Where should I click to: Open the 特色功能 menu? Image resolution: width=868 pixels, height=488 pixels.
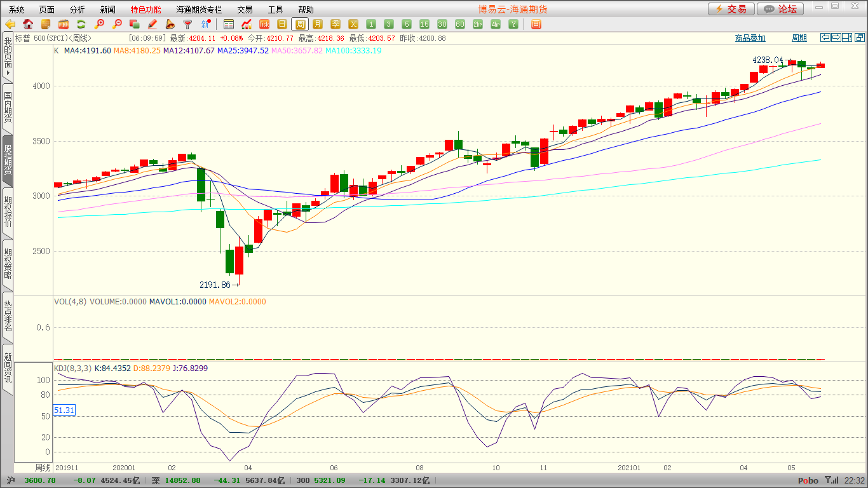click(146, 10)
